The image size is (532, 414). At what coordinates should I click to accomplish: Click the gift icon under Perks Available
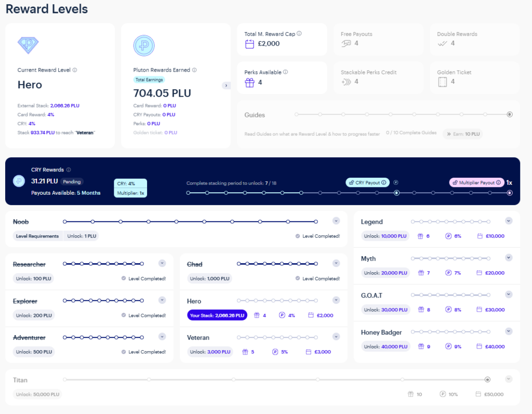250,83
